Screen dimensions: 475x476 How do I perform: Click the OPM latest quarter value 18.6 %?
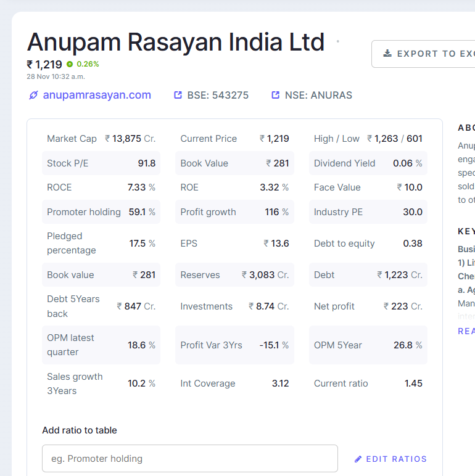pyautogui.click(x=141, y=345)
